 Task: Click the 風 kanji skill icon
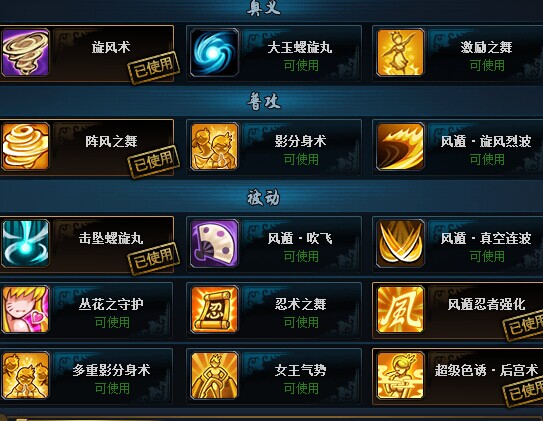(x=400, y=310)
